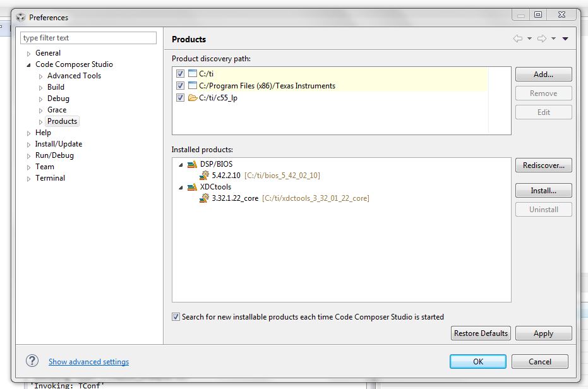This screenshot has height=389, width=588.
Task: Expand the General preferences node
Action: (28, 53)
